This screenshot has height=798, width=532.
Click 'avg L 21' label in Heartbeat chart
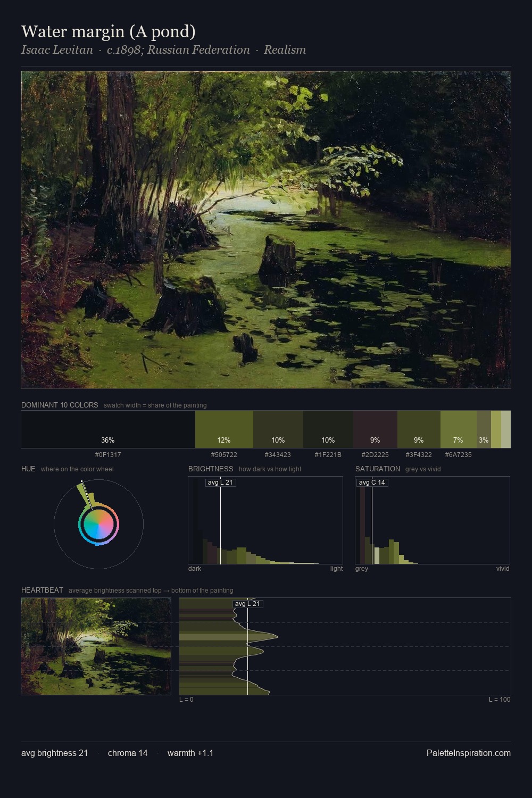click(248, 604)
